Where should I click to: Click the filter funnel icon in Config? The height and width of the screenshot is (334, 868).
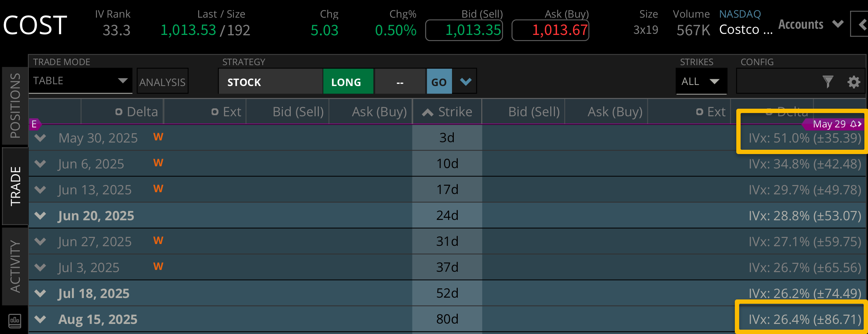tap(828, 82)
